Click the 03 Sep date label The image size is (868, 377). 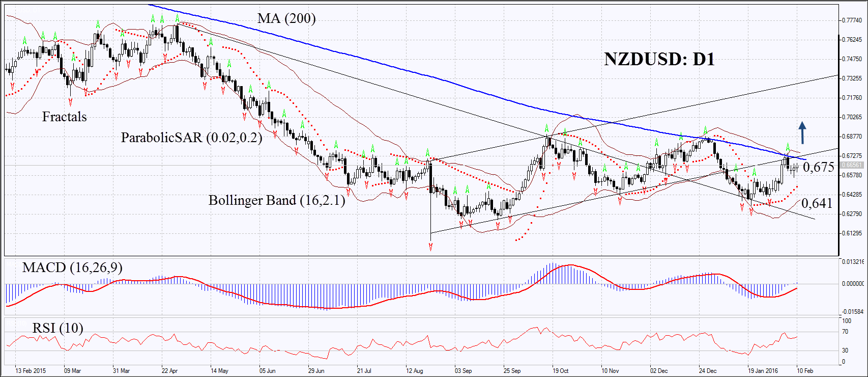click(463, 370)
